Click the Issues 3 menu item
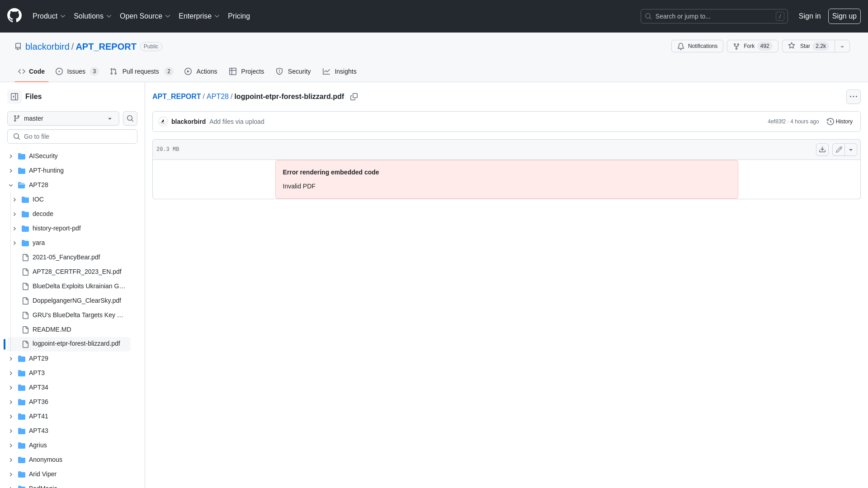The width and height of the screenshot is (868, 488). click(76, 71)
